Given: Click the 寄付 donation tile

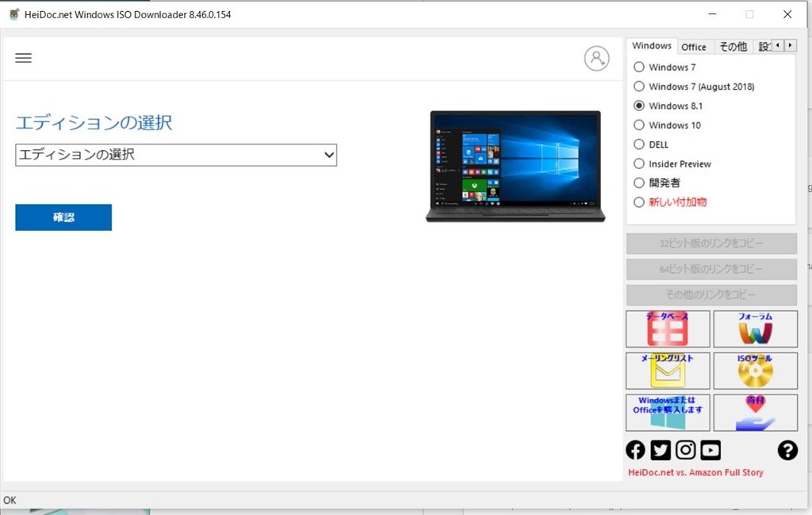Looking at the screenshot, I should point(755,413).
